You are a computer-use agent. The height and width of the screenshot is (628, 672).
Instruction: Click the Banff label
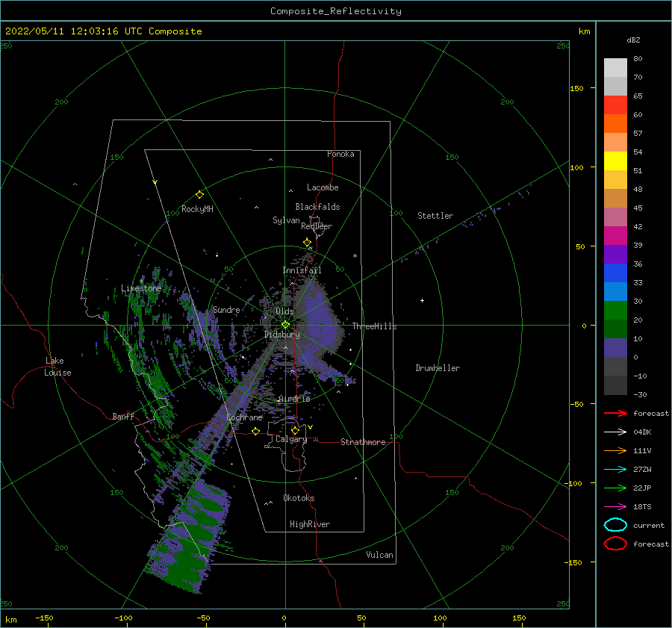[x=123, y=416]
